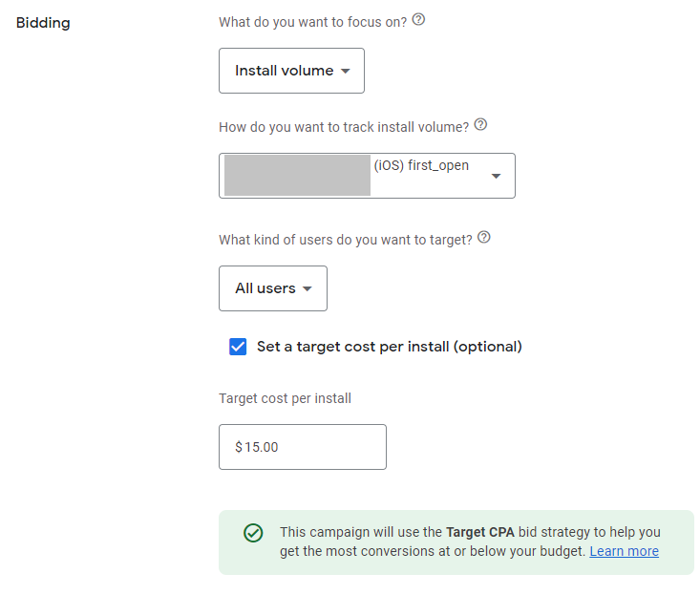Screen dimensions: 700x595
Task: Click the 'Target cost per install' field label
Action: tap(285, 398)
